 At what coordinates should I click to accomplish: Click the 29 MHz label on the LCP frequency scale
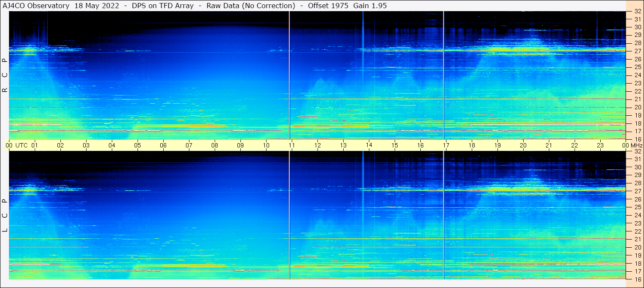[x=638, y=175]
